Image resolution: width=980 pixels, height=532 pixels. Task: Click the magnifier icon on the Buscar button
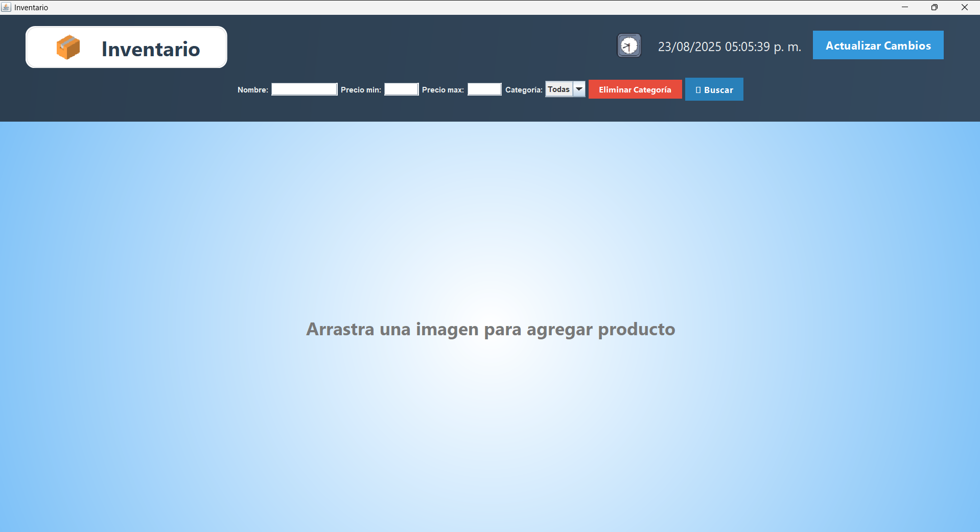tap(698, 89)
